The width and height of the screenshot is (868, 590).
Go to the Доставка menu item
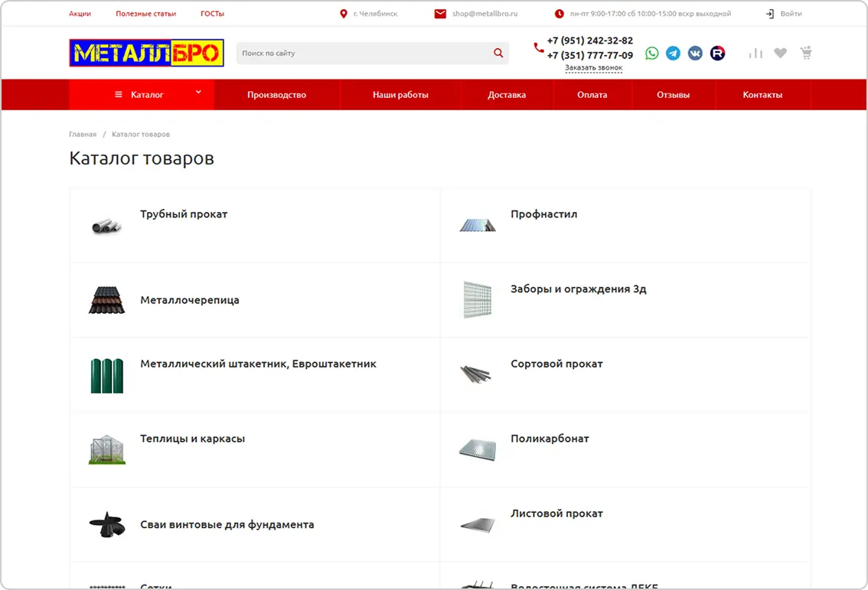point(507,95)
